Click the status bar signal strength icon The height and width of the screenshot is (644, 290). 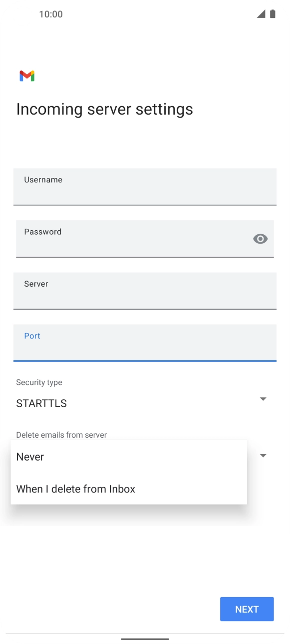[x=262, y=14]
